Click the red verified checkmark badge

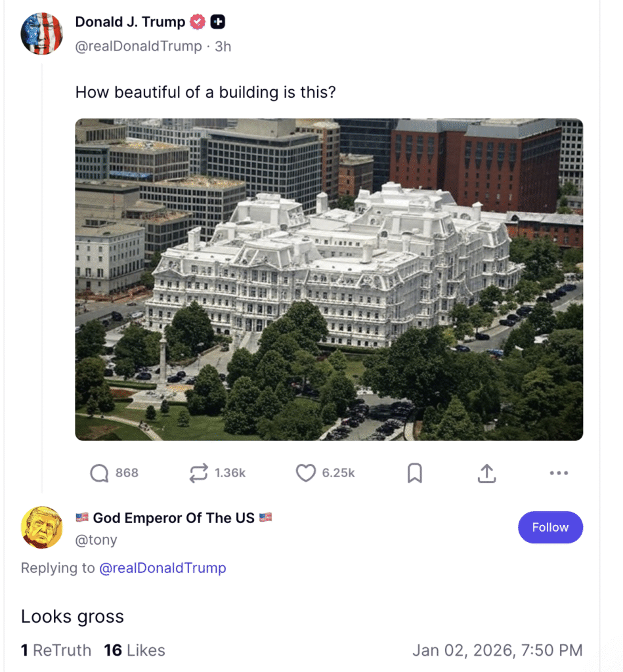(198, 22)
